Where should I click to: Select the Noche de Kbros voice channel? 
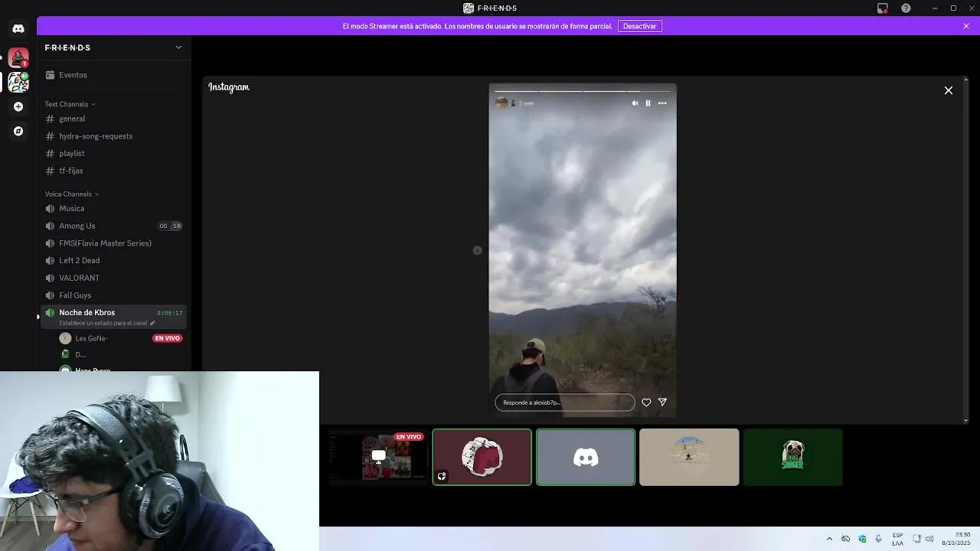tap(113, 316)
